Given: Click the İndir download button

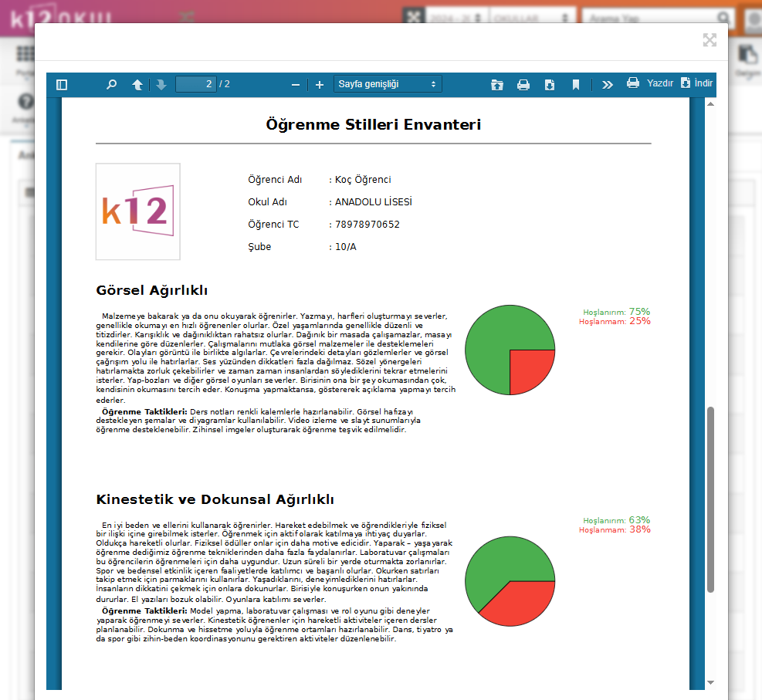Looking at the screenshot, I should [696, 83].
